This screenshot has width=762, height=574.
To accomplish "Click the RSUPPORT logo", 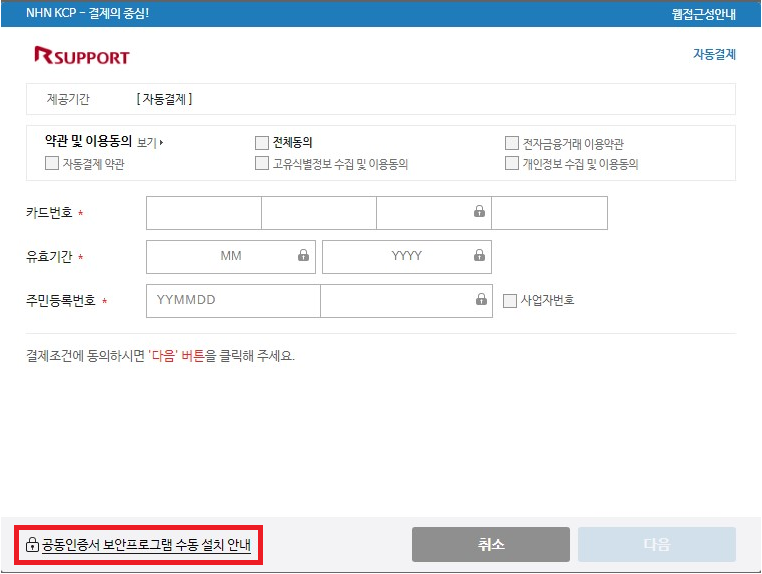I will (82, 55).
